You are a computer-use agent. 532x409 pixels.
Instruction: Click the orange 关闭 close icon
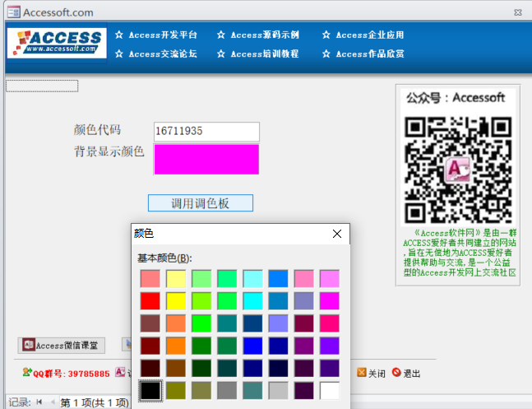[362, 372]
